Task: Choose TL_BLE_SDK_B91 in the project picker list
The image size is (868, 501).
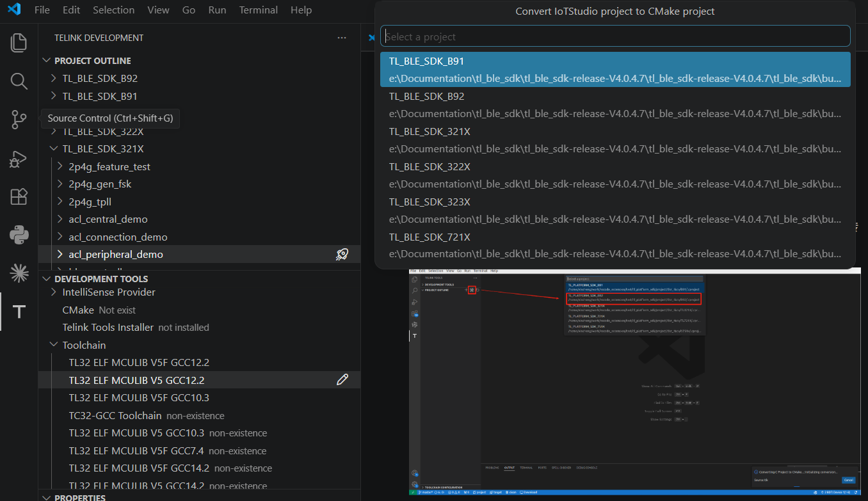Action: [x=615, y=70]
